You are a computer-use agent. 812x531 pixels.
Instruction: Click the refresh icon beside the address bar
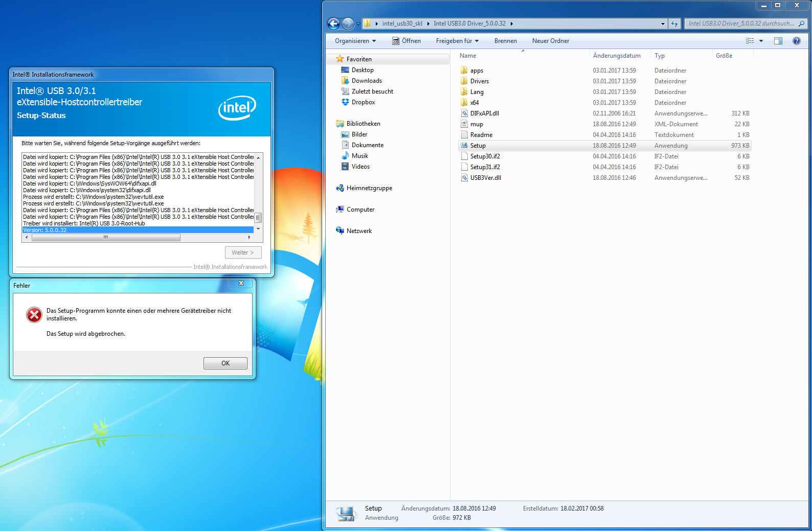674,24
